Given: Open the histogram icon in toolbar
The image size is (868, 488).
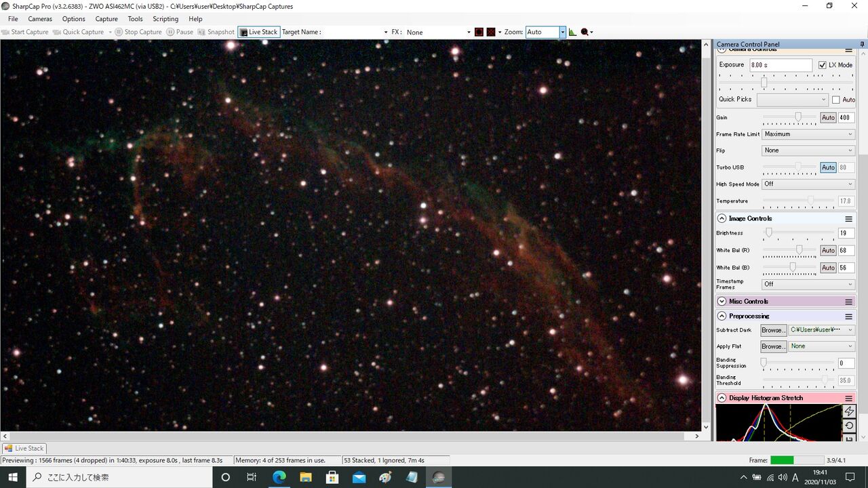Looking at the screenshot, I should pos(572,32).
